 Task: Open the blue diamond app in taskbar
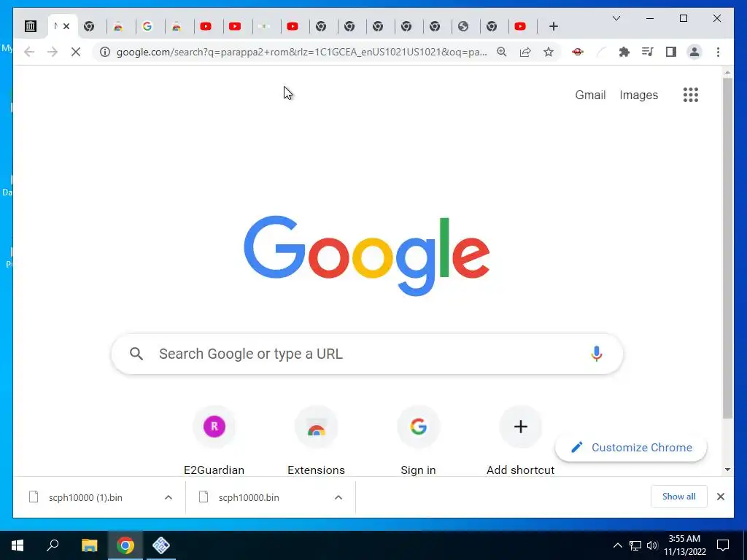pyautogui.click(x=161, y=545)
